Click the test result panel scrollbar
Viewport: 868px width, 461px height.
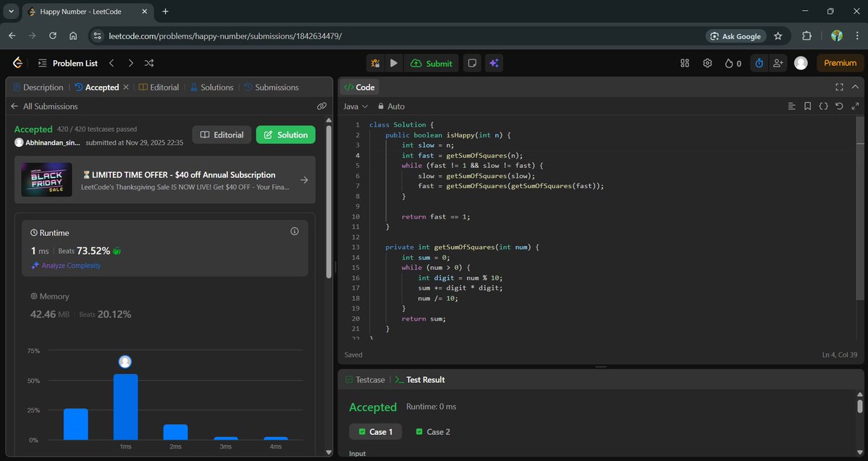pos(860,407)
